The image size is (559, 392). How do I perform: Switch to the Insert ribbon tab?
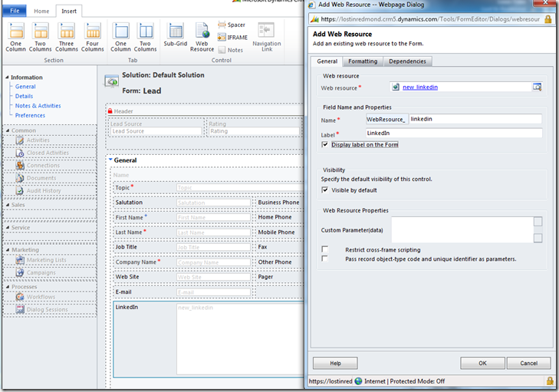coord(69,11)
